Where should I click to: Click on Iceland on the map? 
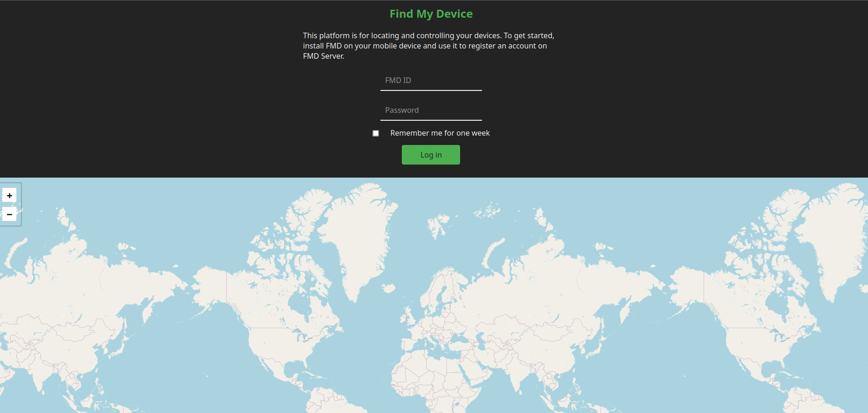click(388, 288)
